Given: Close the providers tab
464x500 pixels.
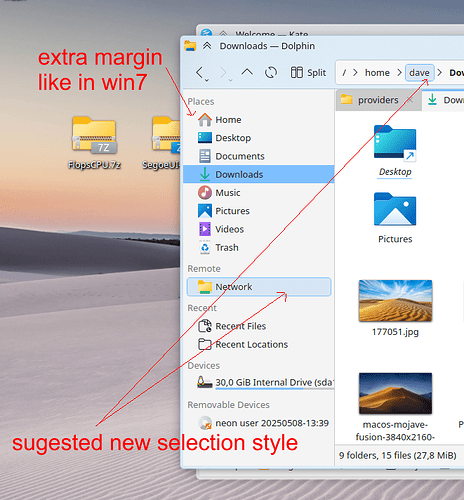Looking at the screenshot, I should 410,100.
